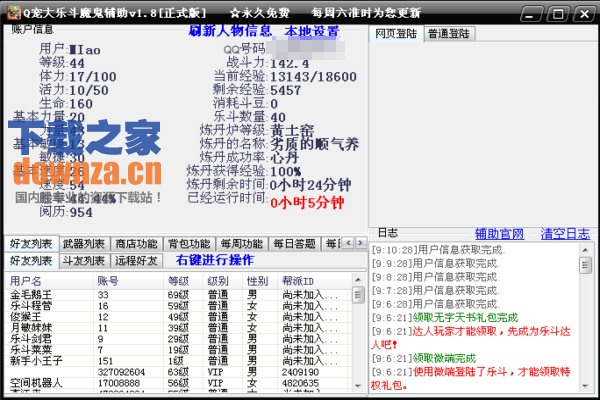Image resolution: width=600 pixels, height=400 pixels.
Task: Click log entry 领取微端完成
Action: click(444, 358)
